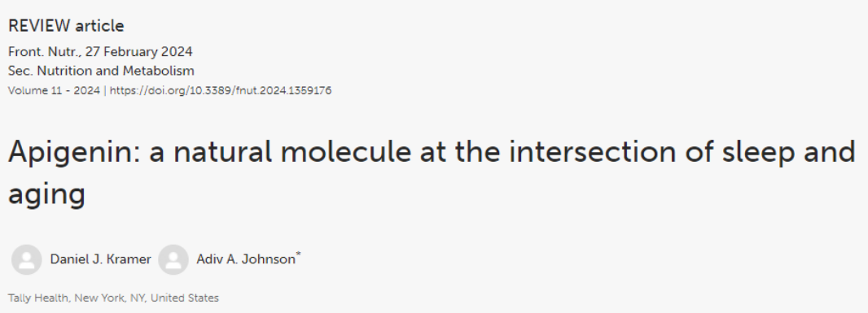The width and height of the screenshot is (868, 313).
Task: Click New York, NY in affiliation
Action: click(x=110, y=298)
